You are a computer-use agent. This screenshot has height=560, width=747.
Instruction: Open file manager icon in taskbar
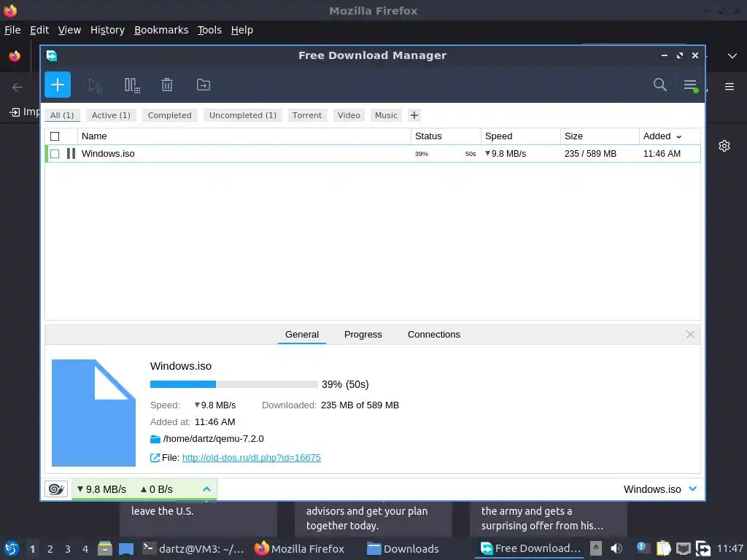pyautogui.click(x=105, y=549)
